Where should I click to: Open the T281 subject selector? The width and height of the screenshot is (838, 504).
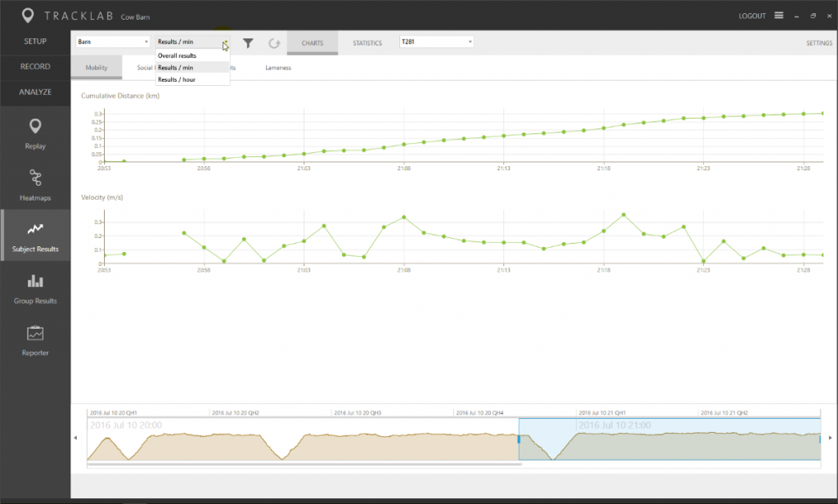tap(436, 40)
